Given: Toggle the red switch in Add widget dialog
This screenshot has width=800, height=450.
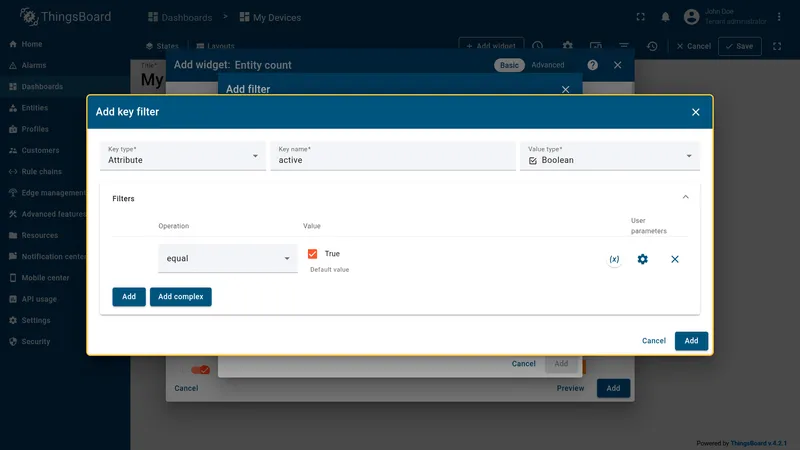Looking at the screenshot, I should coord(200,369).
